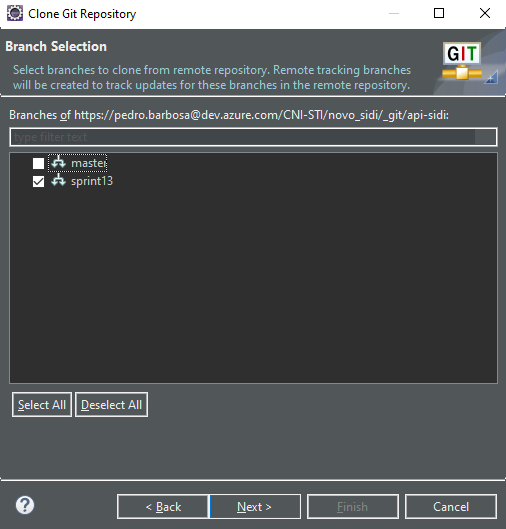Select the sprint13 branch label
The width and height of the screenshot is (506, 529).
pyautogui.click(x=92, y=181)
